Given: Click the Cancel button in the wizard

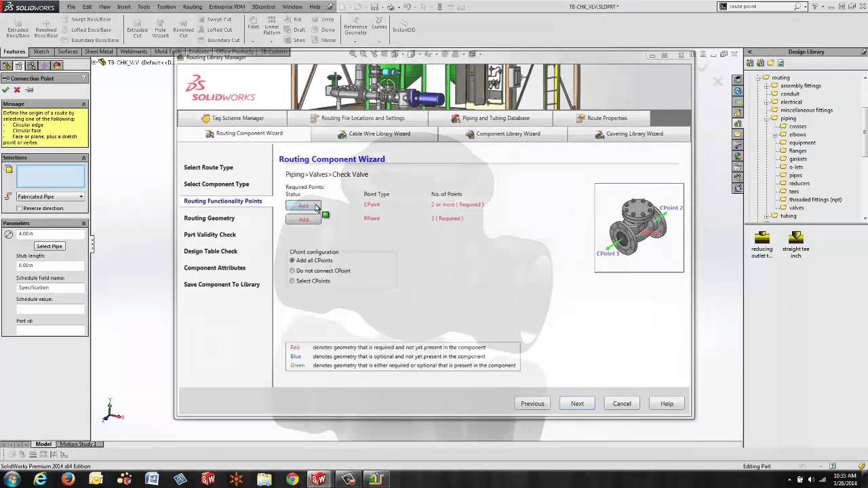Looking at the screenshot, I should click(x=622, y=403).
